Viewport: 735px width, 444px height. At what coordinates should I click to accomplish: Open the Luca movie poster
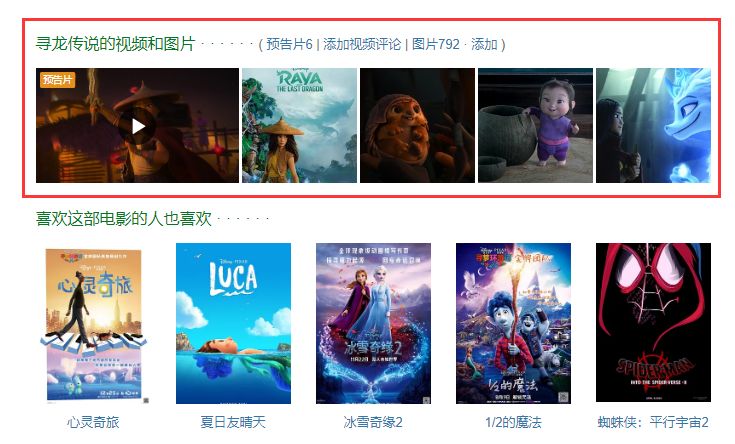coord(233,323)
